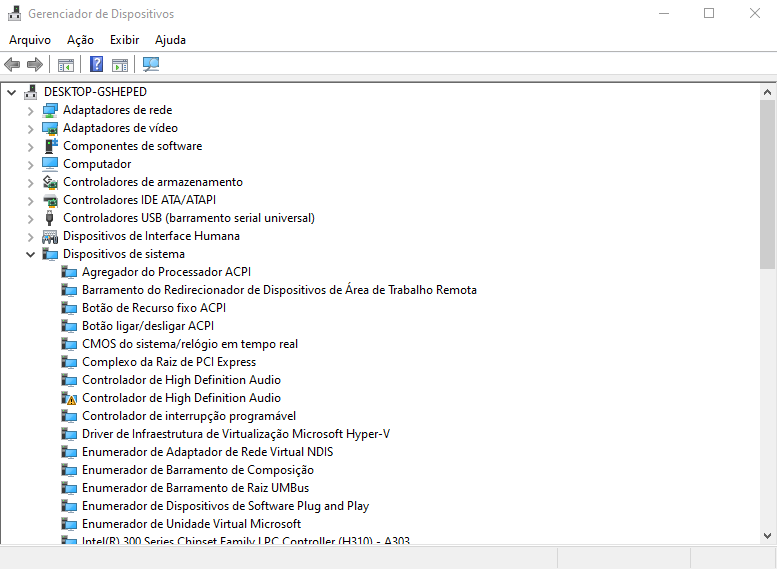Click the Complexo da Raiz de PCI Express icon
Image resolution: width=777 pixels, height=569 pixels.
point(69,362)
